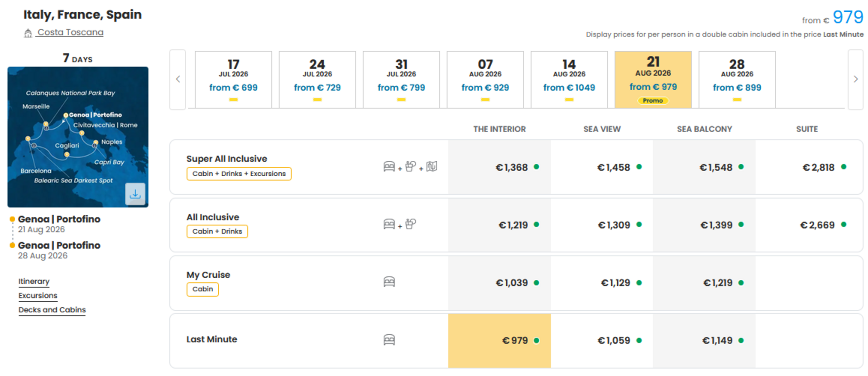Click the bed icon in My Cruise row
868x376 pixels.
point(389,282)
